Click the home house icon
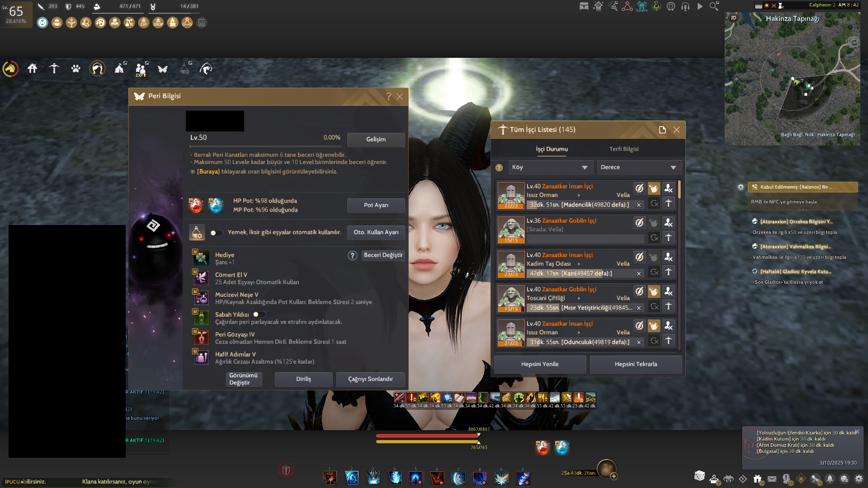 point(32,69)
